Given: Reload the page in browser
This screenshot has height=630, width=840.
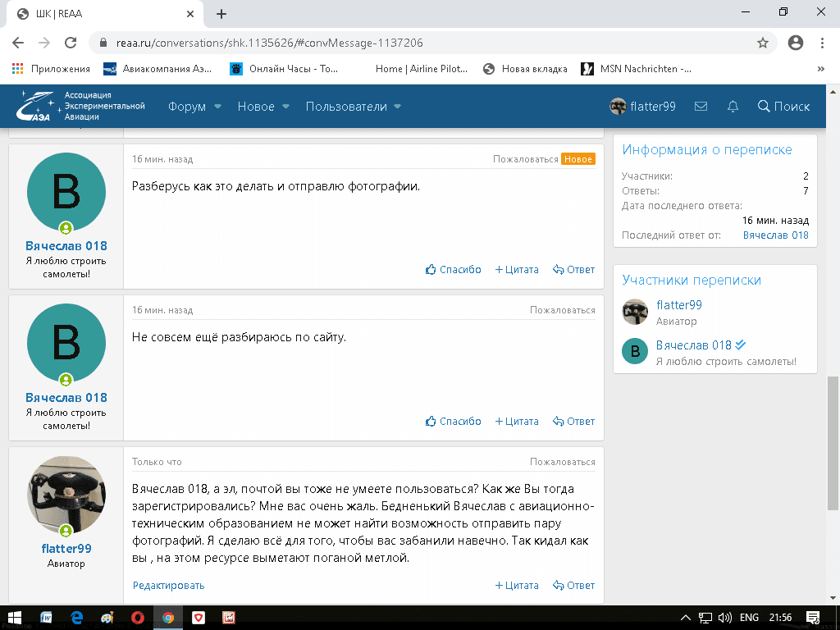Looking at the screenshot, I should pos(71,43).
